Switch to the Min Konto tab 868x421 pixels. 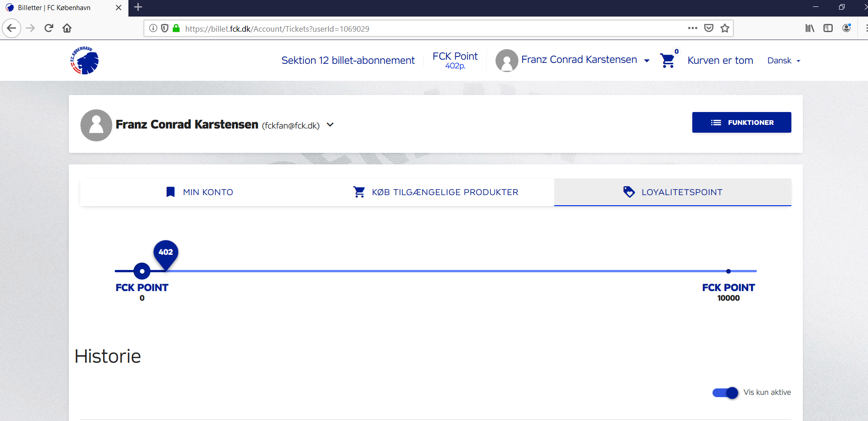click(207, 192)
